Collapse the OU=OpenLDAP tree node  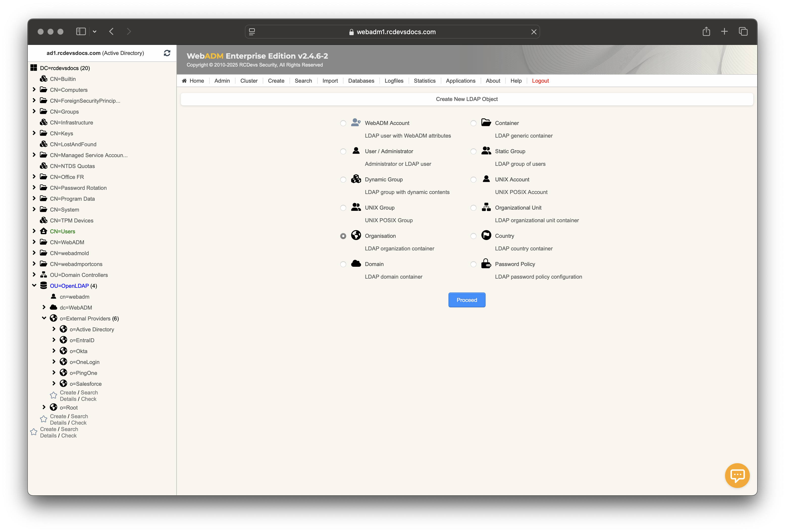(34, 285)
